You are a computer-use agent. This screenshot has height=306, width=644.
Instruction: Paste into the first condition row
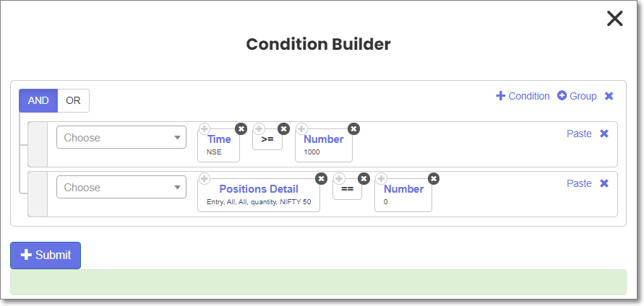[579, 134]
